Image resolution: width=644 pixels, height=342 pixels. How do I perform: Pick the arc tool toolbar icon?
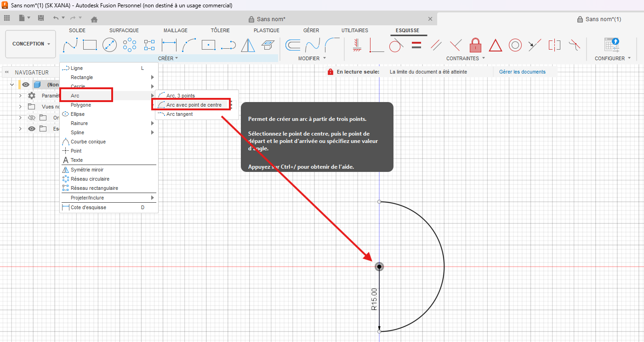coord(189,45)
